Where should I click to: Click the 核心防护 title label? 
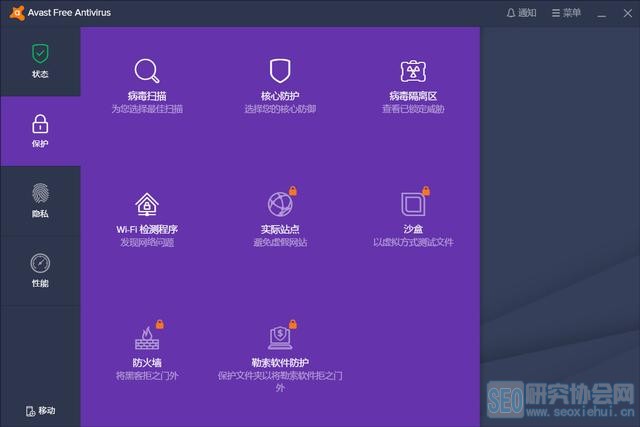click(x=280, y=96)
